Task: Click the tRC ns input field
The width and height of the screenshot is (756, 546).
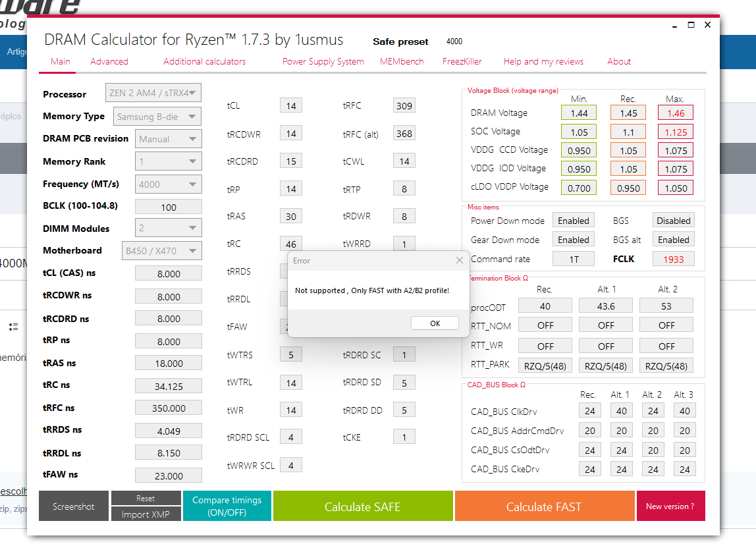Action: (169, 386)
